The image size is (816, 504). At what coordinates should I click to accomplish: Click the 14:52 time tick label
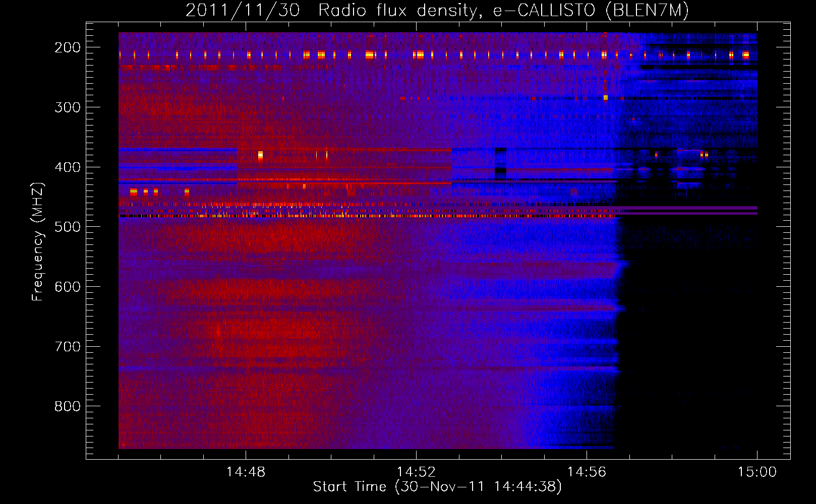click(x=416, y=472)
